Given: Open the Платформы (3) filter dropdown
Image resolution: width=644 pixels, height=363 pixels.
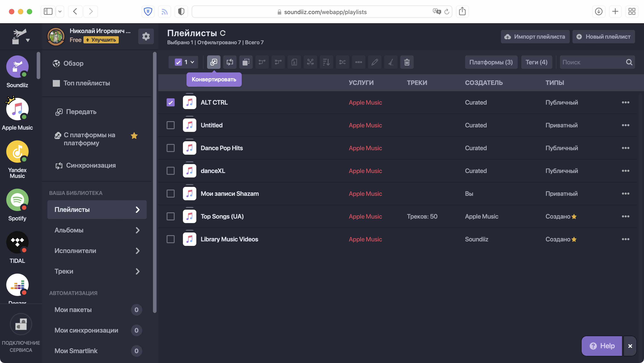Looking at the screenshot, I should pos(491,62).
